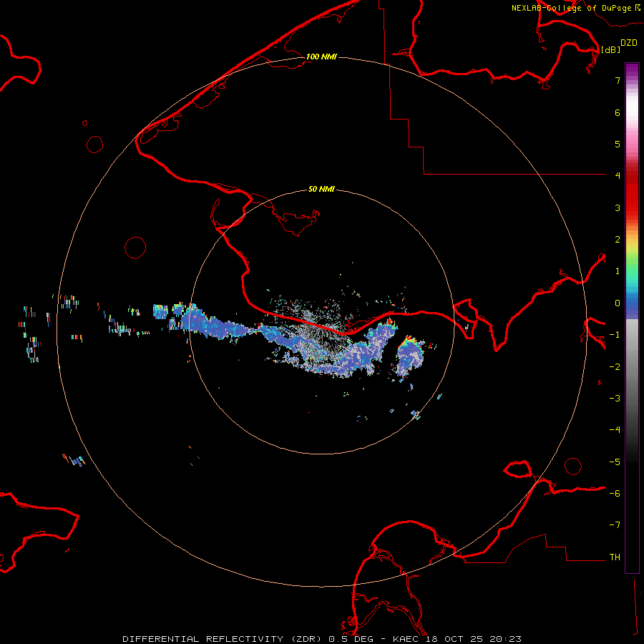Click the "-6" tick label on color scale
This screenshot has height=644, width=644.
click(615, 494)
